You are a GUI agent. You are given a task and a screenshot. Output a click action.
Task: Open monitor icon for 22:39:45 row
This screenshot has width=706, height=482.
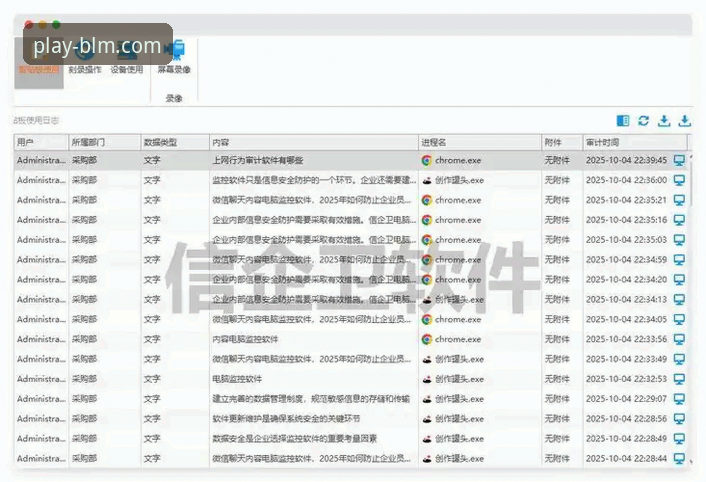coord(679,160)
